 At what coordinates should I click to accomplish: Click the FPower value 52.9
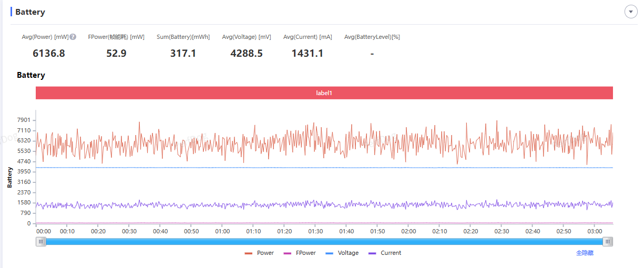tap(116, 53)
